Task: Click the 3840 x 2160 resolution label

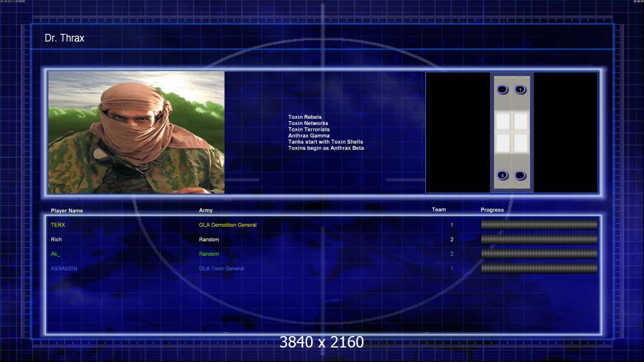Action: click(321, 342)
